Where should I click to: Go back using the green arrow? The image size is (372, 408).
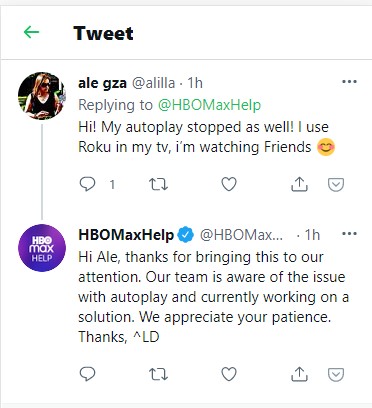[31, 32]
